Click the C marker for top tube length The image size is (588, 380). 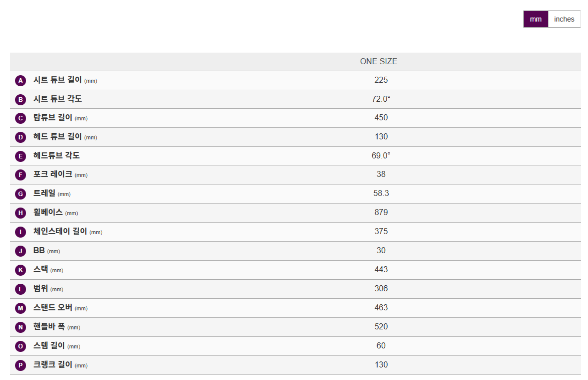(21, 118)
